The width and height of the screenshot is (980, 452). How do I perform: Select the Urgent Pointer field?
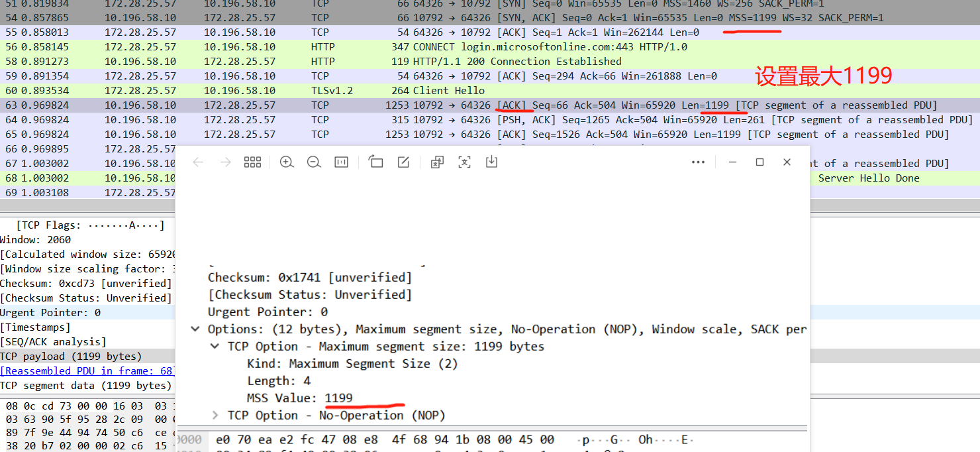(44, 312)
